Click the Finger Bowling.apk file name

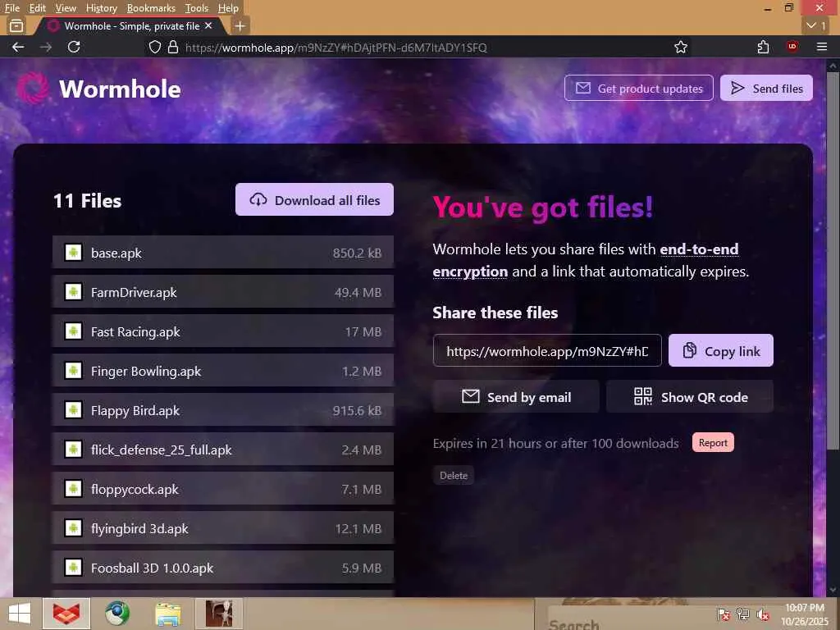tap(146, 372)
